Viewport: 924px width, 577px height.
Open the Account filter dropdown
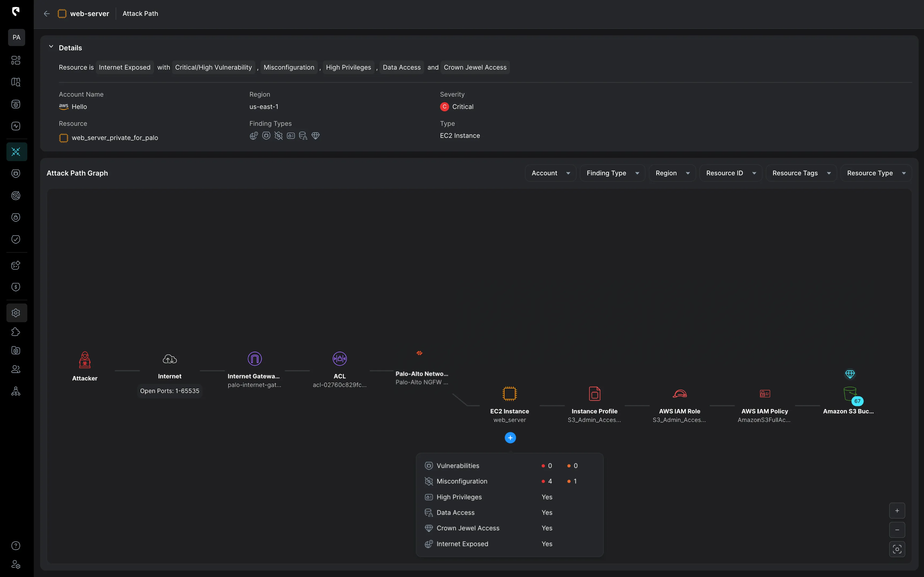pyautogui.click(x=551, y=173)
